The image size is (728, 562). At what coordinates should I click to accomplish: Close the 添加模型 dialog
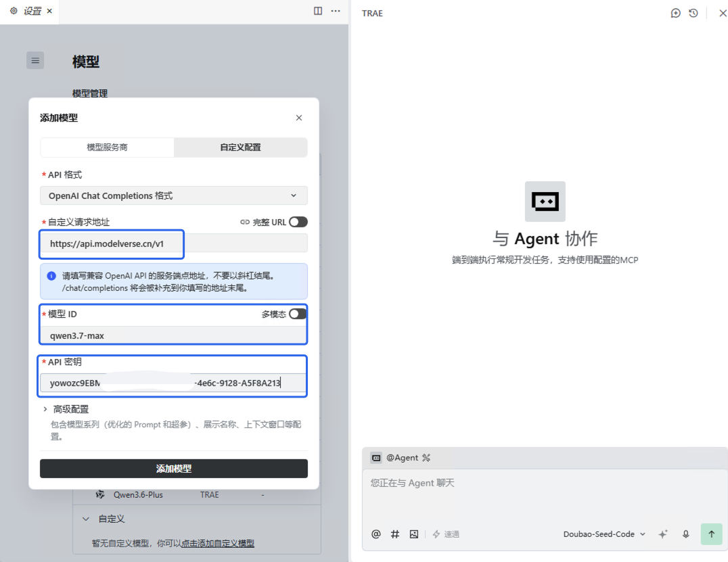[x=299, y=118]
